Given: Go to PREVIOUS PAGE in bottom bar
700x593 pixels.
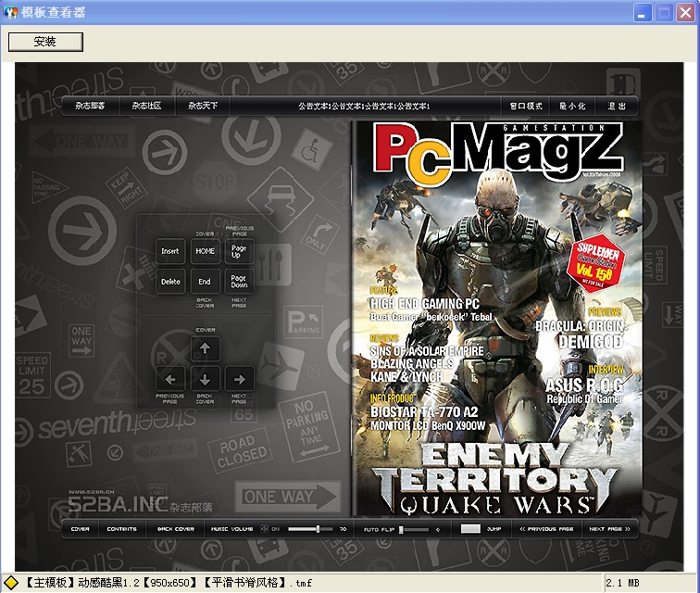Looking at the screenshot, I should (546, 529).
